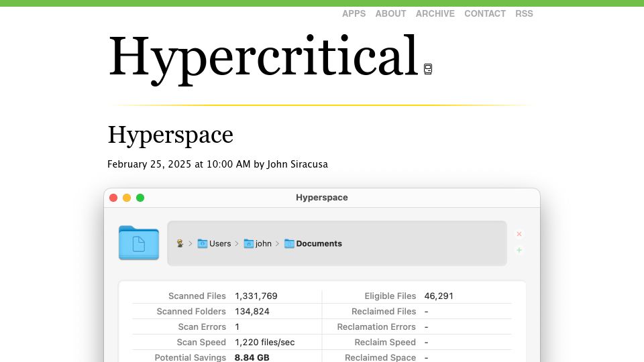
Task: Click the chevron after the disk icon
Action: (191, 243)
